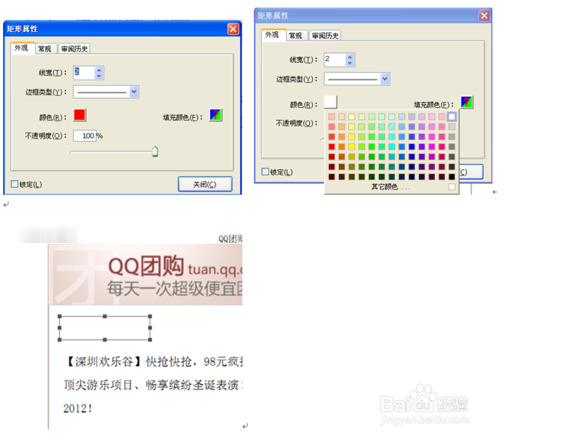This screenshot has width=567, height=448.
Task: Toggle 锁定 checkbox in left dialog
Action: tap(14, 184)
